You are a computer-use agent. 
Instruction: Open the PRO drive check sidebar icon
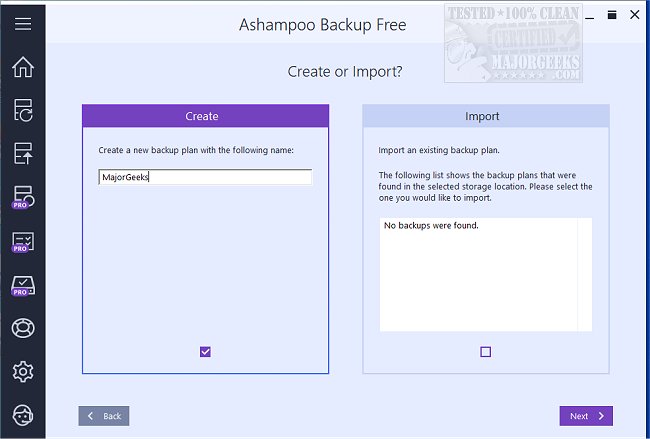[x=23, y=286]
